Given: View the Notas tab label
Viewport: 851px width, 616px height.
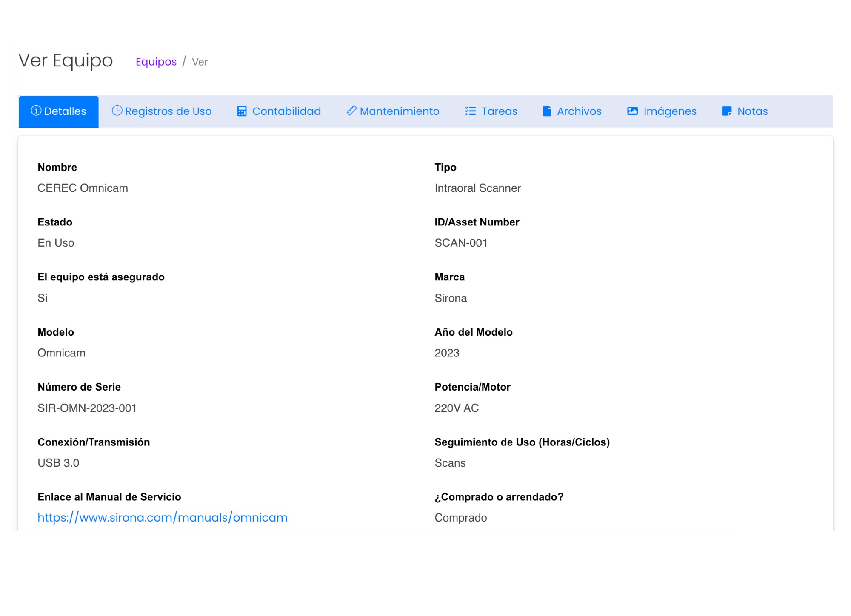Looking at the screenshot, I should tap(752, 111).
